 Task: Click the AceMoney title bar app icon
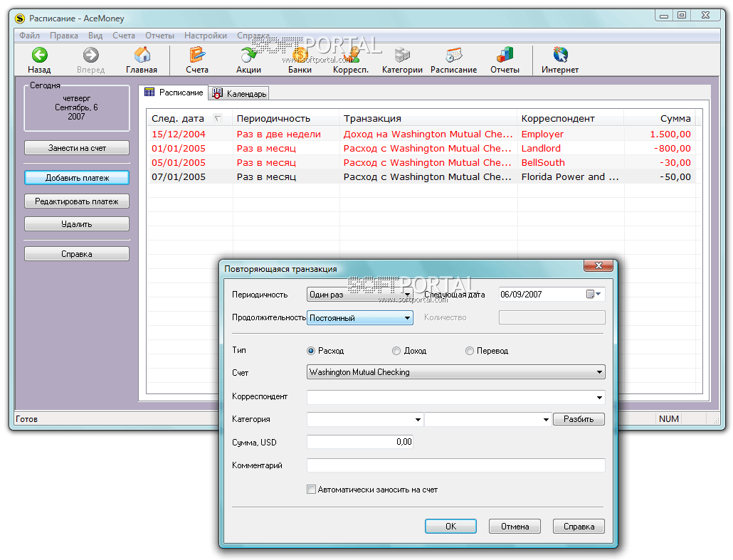pos(20,19)
